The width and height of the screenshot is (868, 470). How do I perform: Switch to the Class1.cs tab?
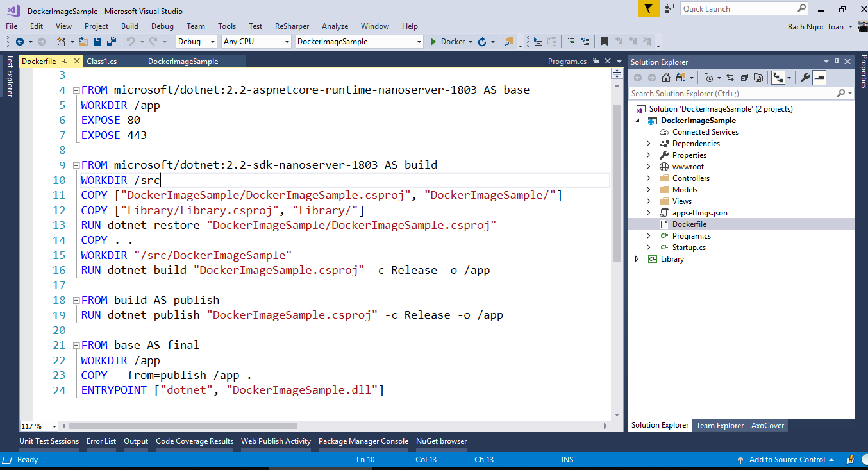(102, 62)
